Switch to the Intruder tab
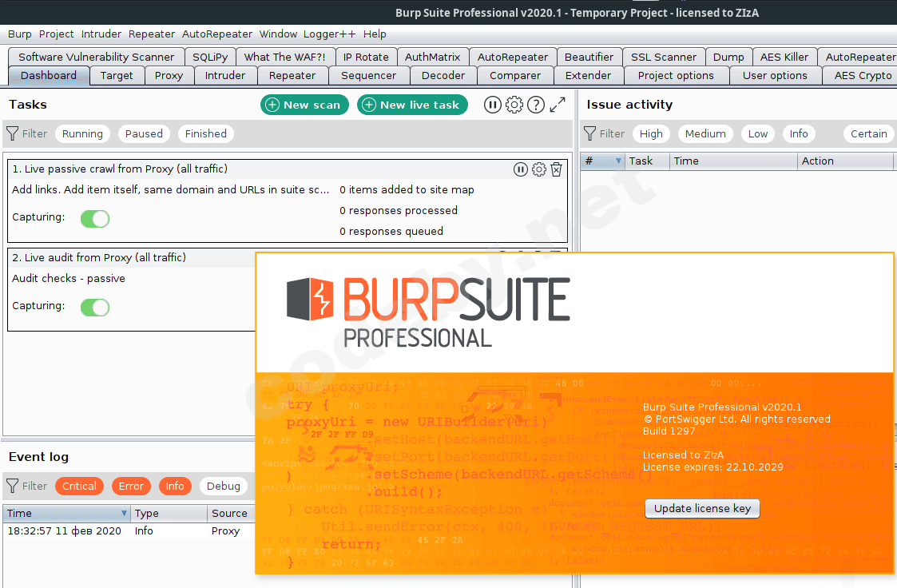Screen dimensions: 897x588 225,76
